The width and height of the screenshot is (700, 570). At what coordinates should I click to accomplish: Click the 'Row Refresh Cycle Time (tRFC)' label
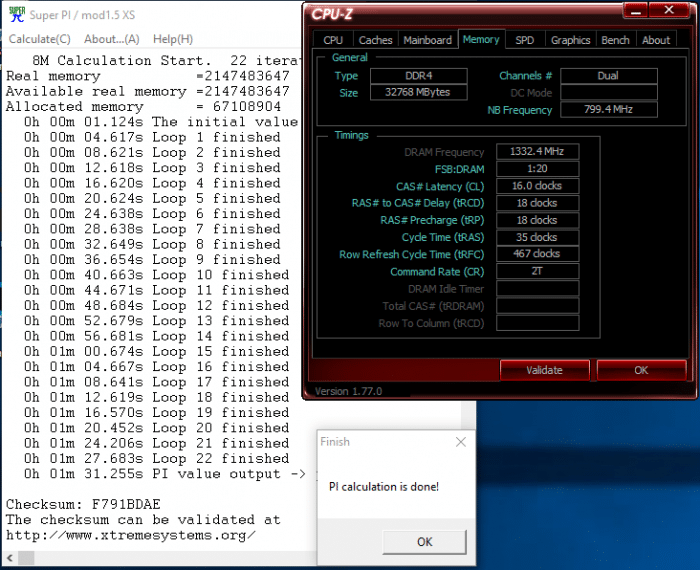pos(412,254)
